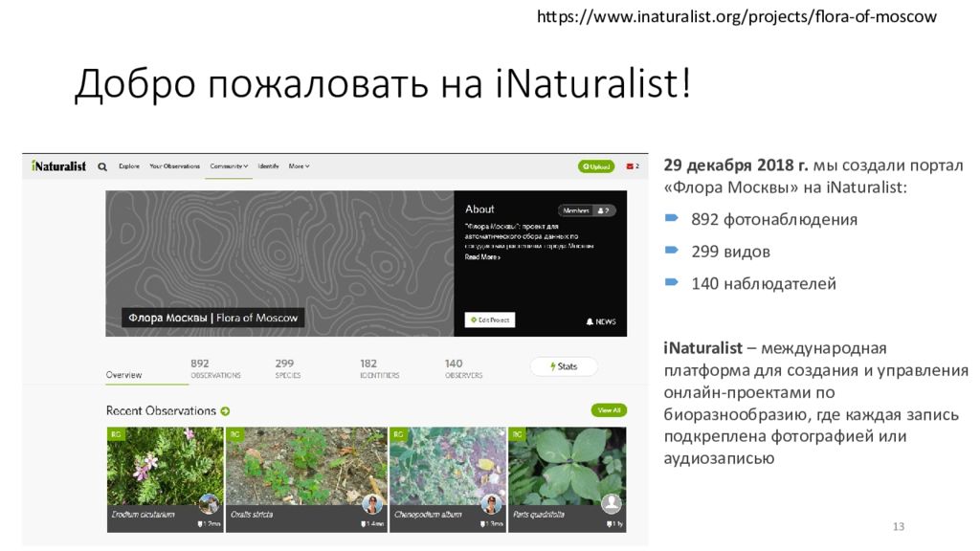Screen dimensions: 980x551
Task: Open the Oxalis stricta observation photo
Action: 306,466
